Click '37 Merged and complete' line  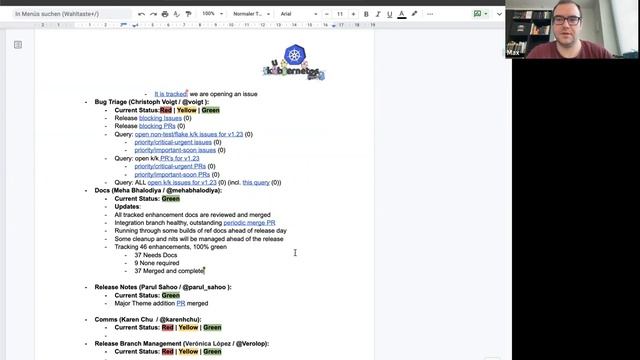point(169,271)
